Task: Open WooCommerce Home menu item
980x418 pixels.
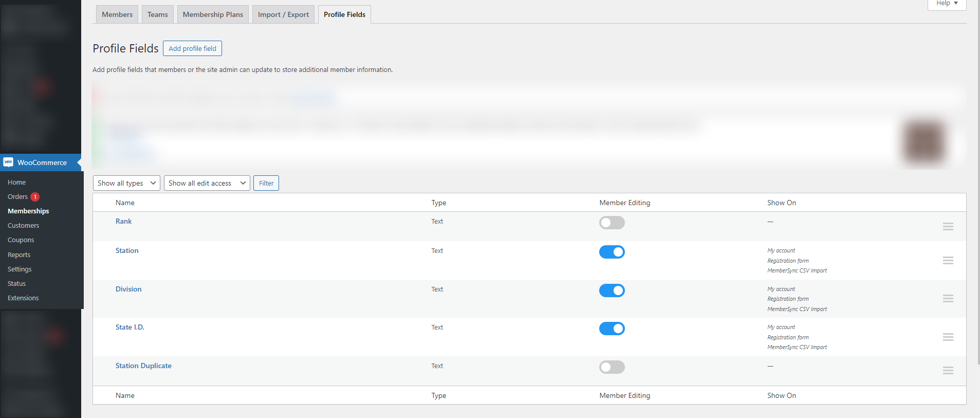Action: pyautogui.click(x=16, y=183)
